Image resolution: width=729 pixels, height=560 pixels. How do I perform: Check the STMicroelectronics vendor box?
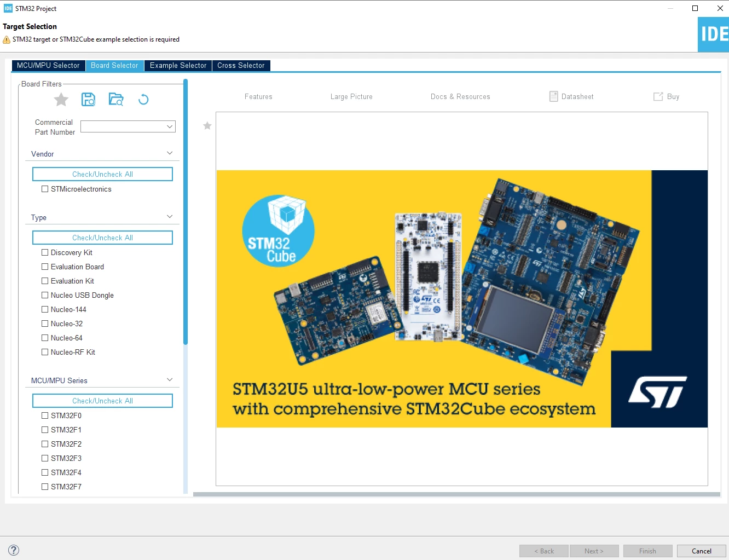point(45,189)
